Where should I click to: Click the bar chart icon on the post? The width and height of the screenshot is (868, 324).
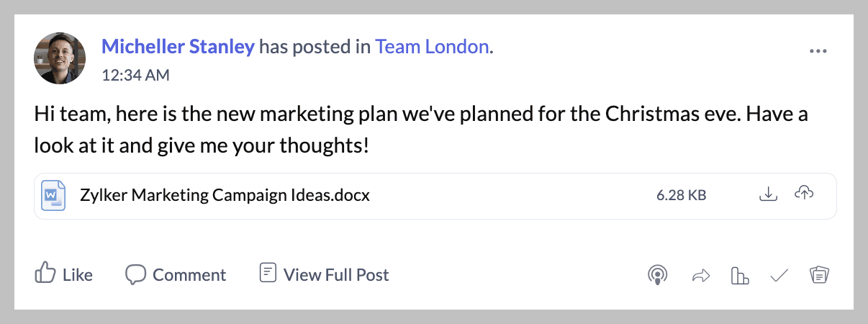point(740,275)
